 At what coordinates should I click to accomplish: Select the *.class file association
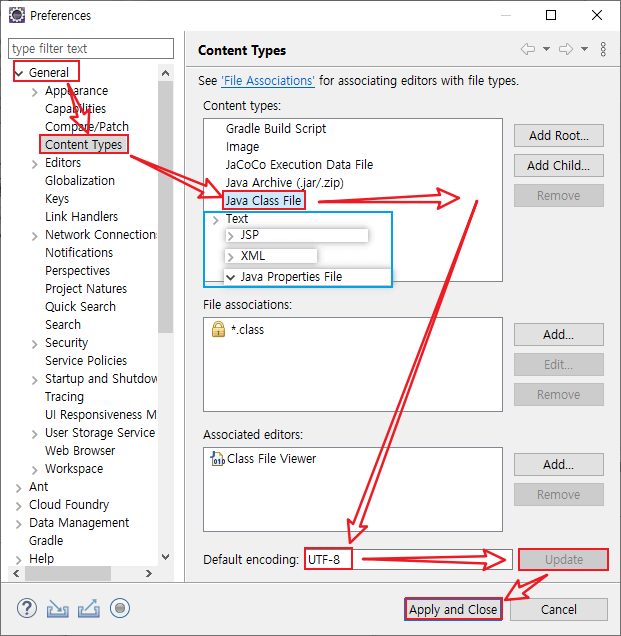click(247, 329)
